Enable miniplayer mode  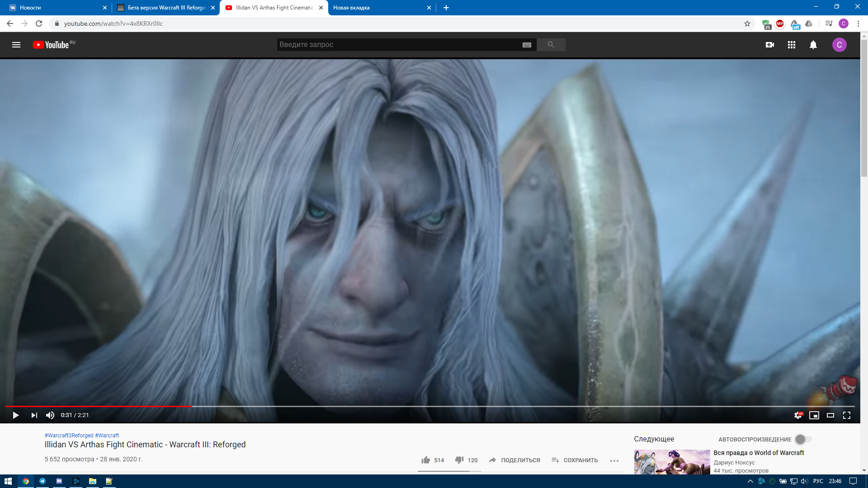pyautogui.click(x=814, y=415)
